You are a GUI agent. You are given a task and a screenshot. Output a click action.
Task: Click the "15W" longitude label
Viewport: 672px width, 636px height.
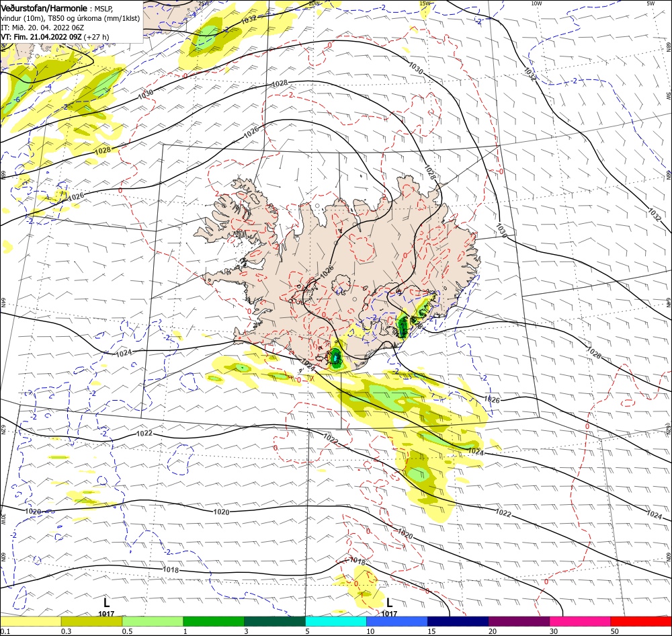[x=425, y=3]
